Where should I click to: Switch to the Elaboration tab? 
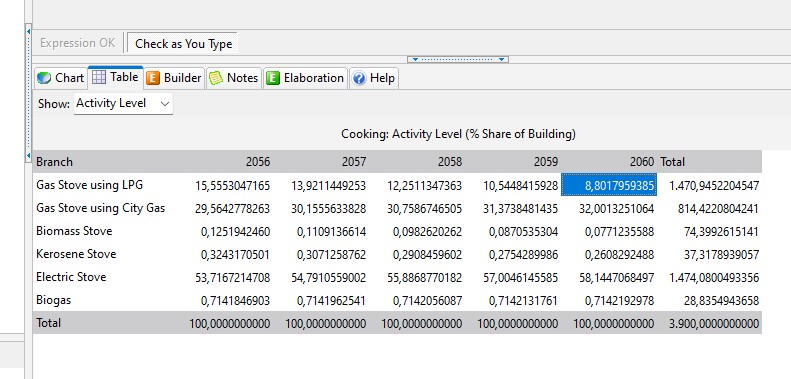click(305, 78)
